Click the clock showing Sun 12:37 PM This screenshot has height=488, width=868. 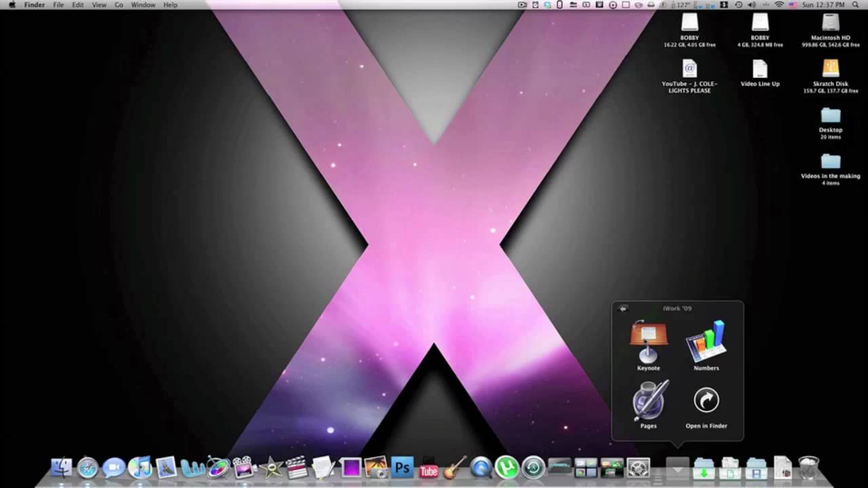pos(824,5)
